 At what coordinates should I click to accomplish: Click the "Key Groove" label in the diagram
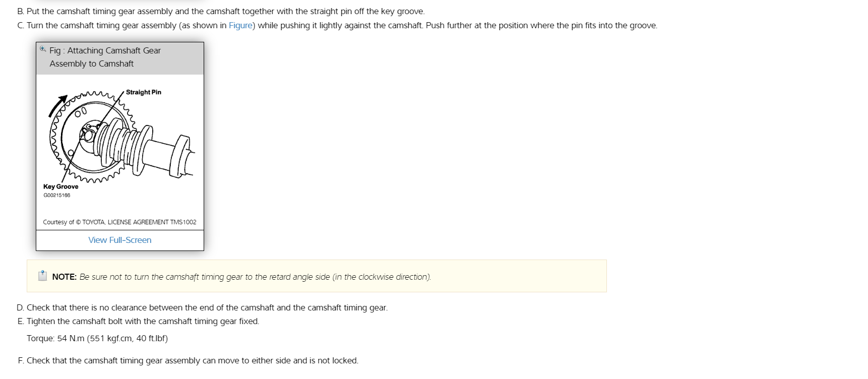60,186
